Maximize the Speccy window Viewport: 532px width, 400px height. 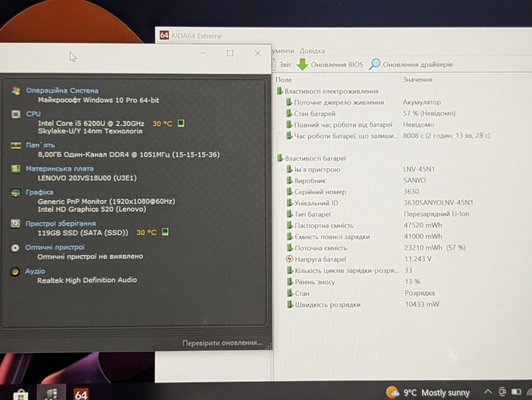(230, 53)
